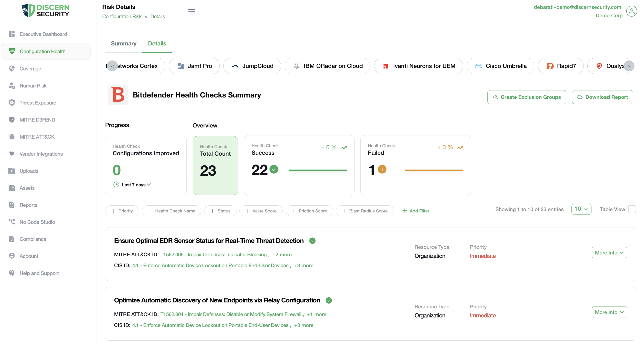Click the Coverage sidebar icon
Image resolution: width=644 pixels, height=344 pixels.
click(x=12, y=68)
